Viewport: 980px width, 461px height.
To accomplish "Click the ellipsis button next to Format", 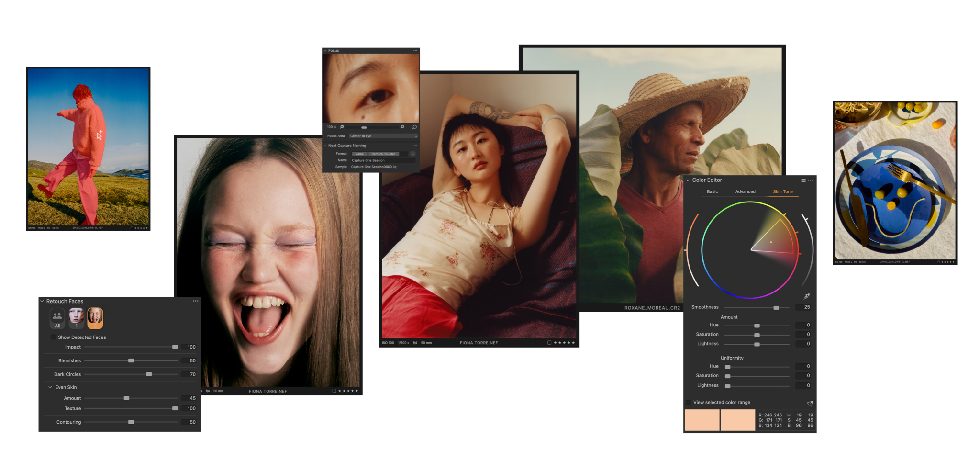I will (413, 154).
